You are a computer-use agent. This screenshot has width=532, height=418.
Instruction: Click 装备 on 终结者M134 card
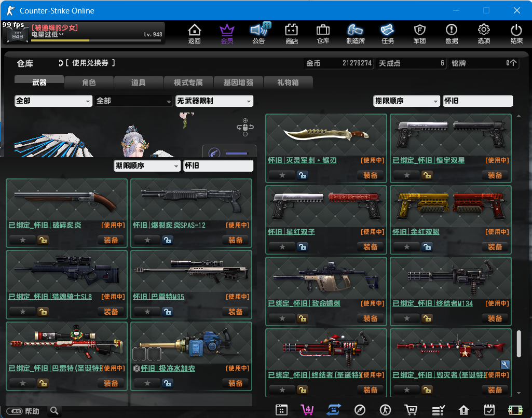[x=495, y=318]
